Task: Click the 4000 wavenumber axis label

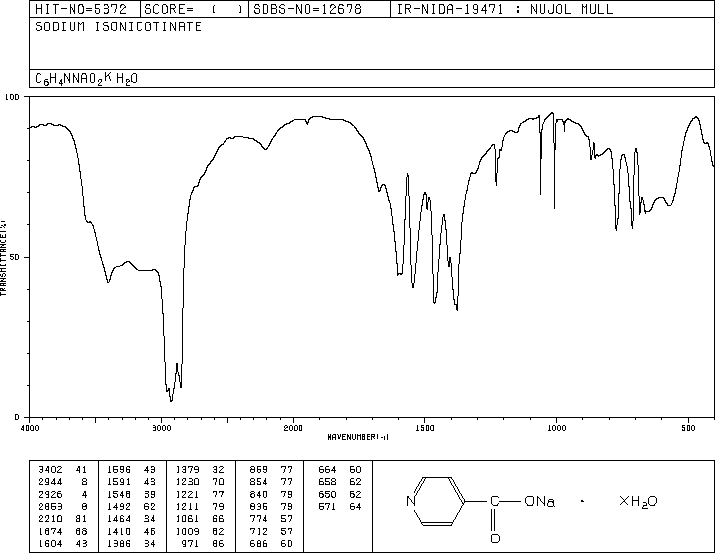Action: click(x=30, y=428)
